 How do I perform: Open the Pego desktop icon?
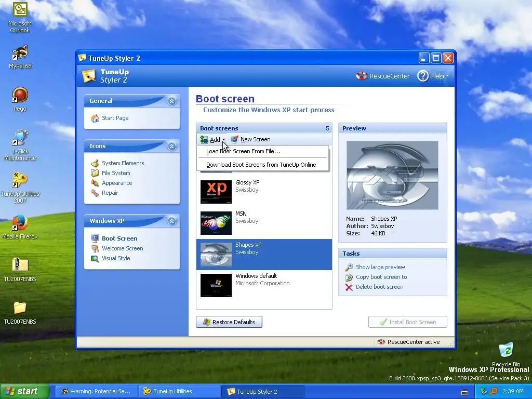tap(20, 95)
